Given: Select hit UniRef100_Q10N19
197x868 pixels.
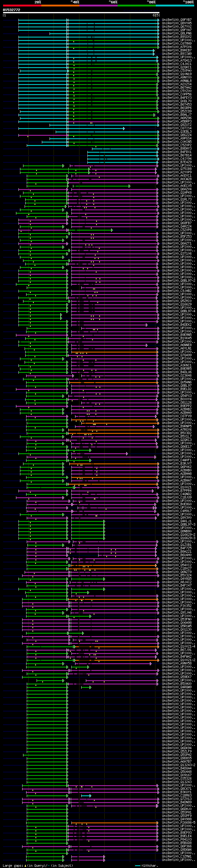Looking at the screenshot, I should point(177,74).
